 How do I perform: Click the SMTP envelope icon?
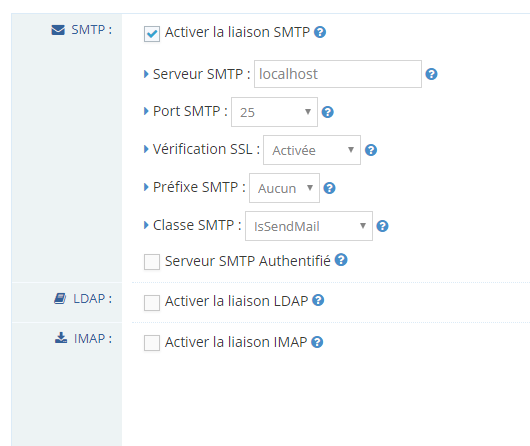pyautogui.click(x=58, y=30)
